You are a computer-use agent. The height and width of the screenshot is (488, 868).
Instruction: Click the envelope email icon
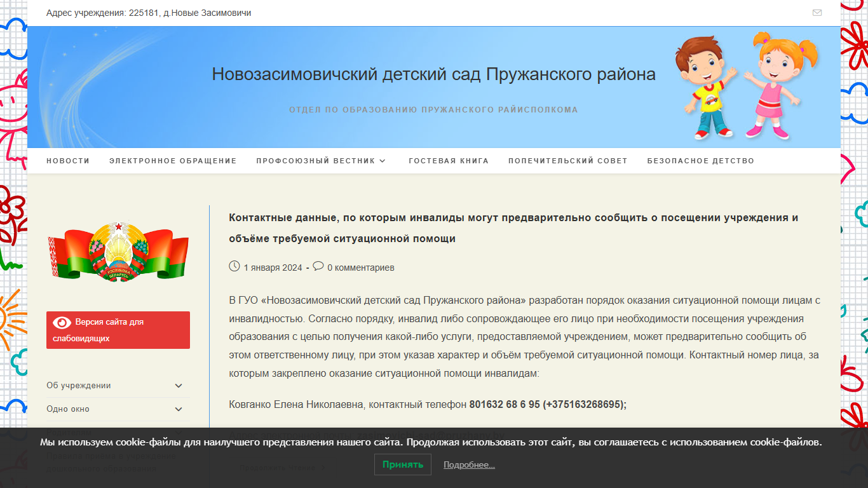(x=817, y=13)
